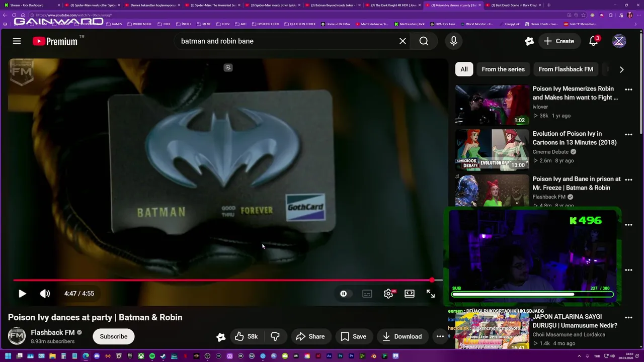Select the All filter chip
Screen dimensions: 644x362
tap(464, 69)
